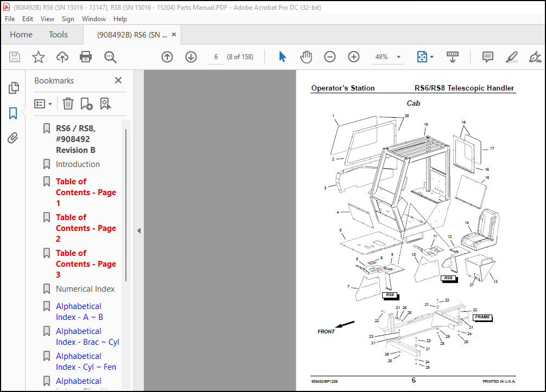Go to next page arrow

pyautogui.click(x=191, y=57)
